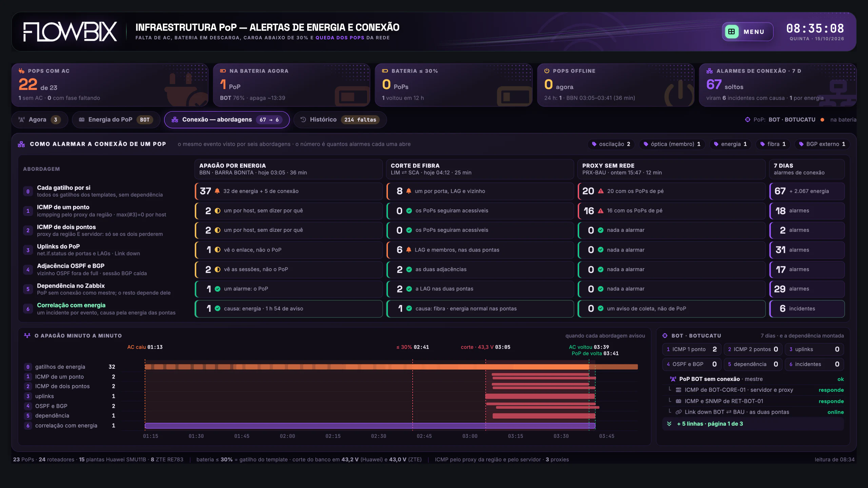Click the corte · 43,3 V 03:05 marker

(x=486, y=347)
